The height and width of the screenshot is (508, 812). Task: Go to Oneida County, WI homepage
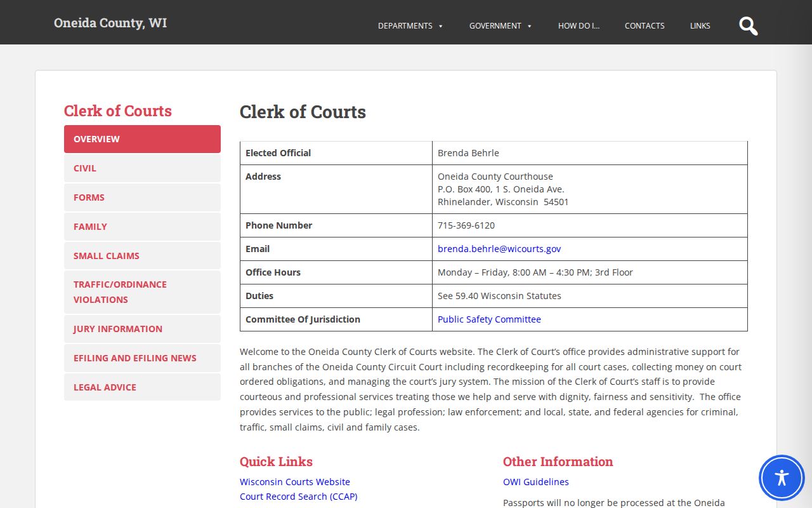[x=110, y=23]
